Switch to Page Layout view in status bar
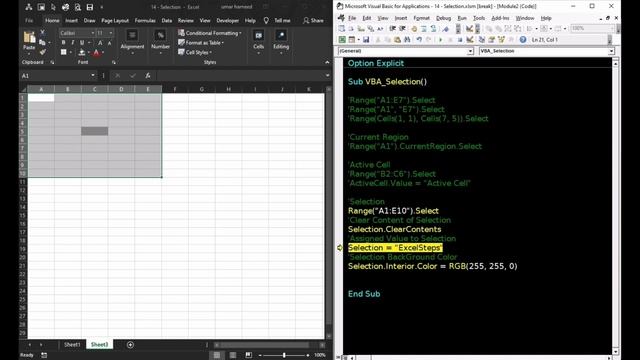This screenshot has width=640, height=360. tap(233, 355)
